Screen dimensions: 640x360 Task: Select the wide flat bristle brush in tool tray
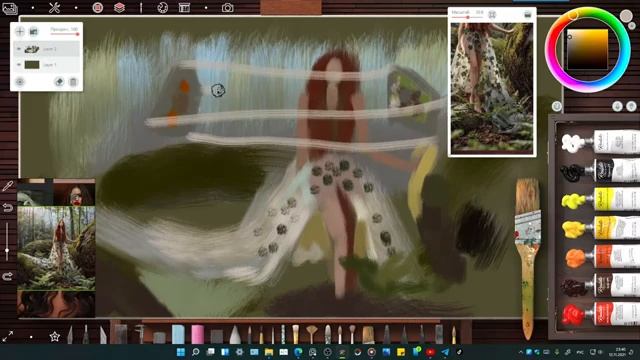368,335
